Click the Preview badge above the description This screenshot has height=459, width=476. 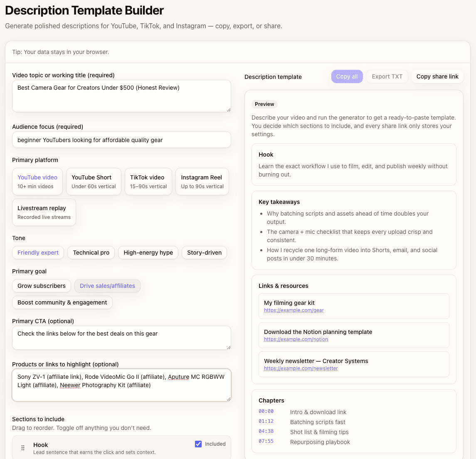pos(264,104)
